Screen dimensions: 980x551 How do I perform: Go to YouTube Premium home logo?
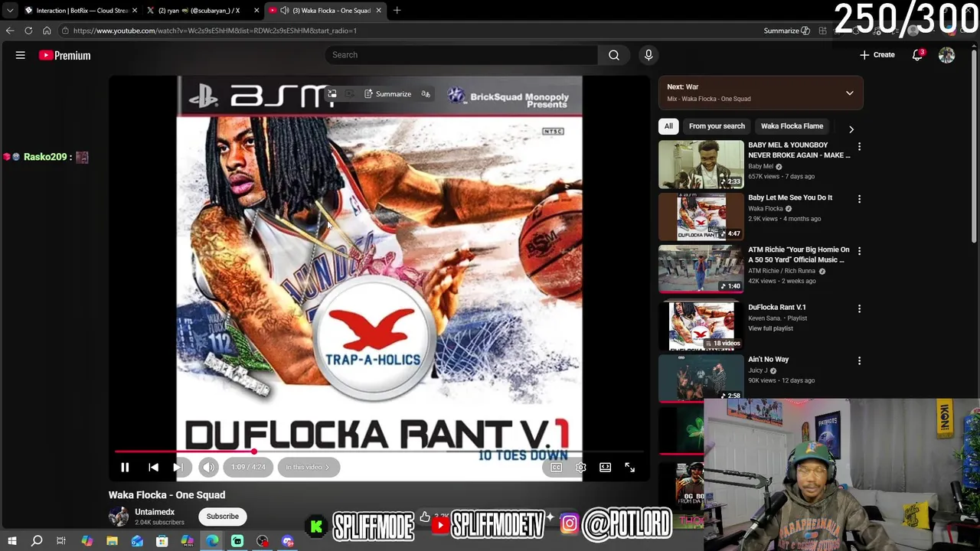click(65, 55)
